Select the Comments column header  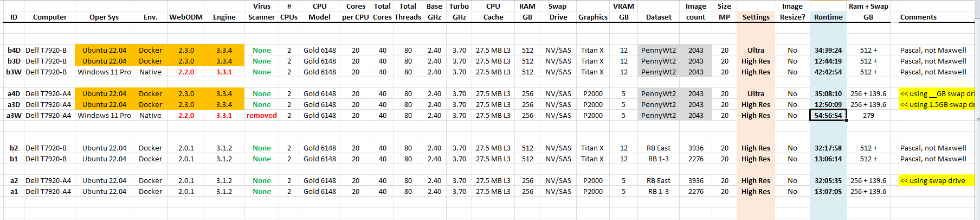coord(918,17)
